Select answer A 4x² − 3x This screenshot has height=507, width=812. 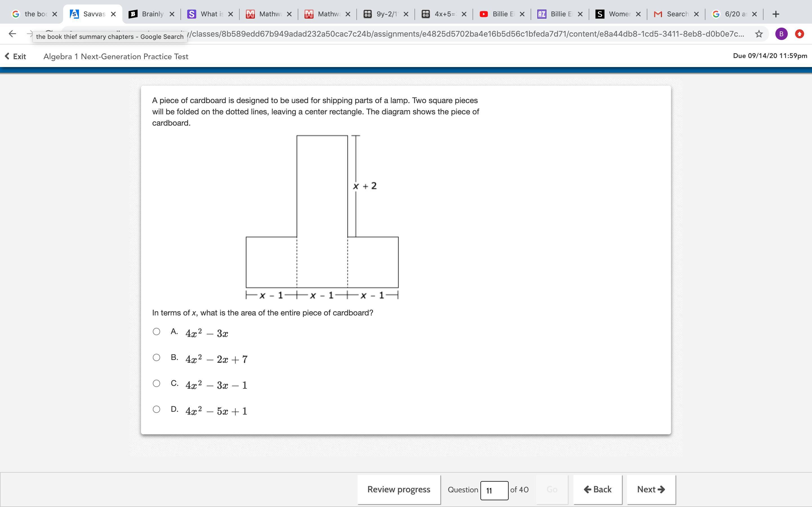click(156, 332)
